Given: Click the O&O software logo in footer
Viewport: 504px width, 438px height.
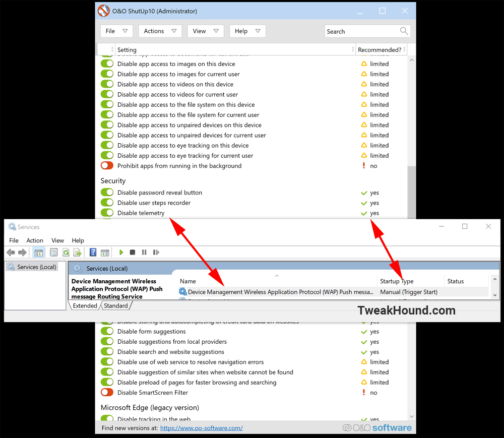Looking at the screenshot, I should [x=377, y=428].
